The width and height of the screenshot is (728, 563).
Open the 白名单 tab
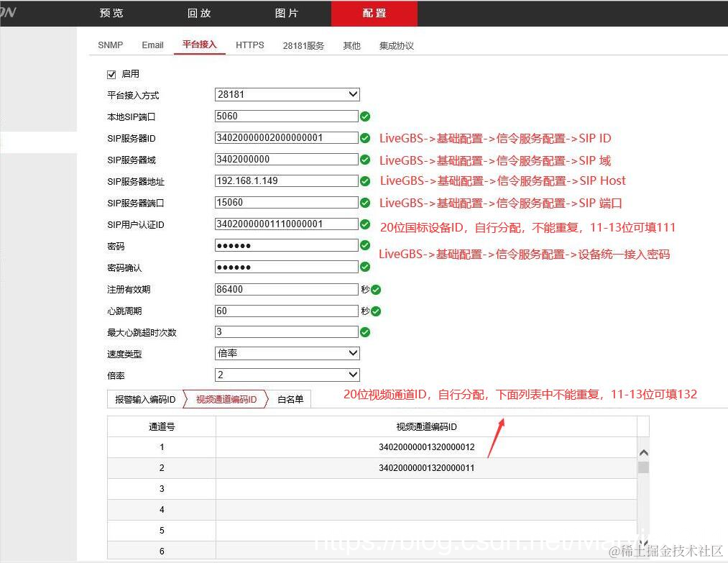290,399
